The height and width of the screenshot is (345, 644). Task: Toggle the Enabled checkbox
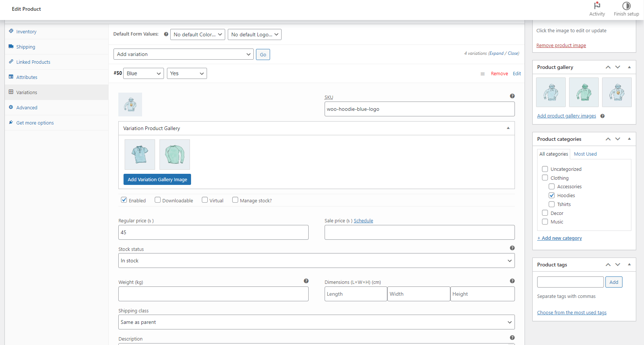click(124, 200)
